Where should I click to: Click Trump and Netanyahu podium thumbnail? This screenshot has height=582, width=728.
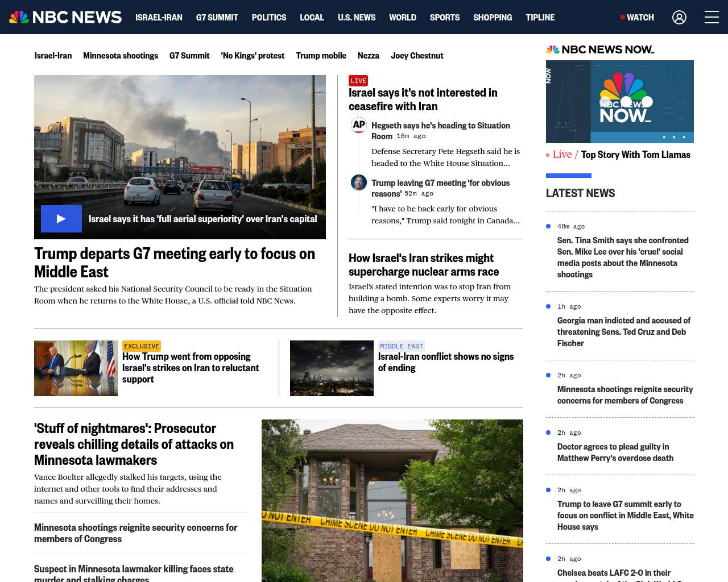(x=76, y=368)
